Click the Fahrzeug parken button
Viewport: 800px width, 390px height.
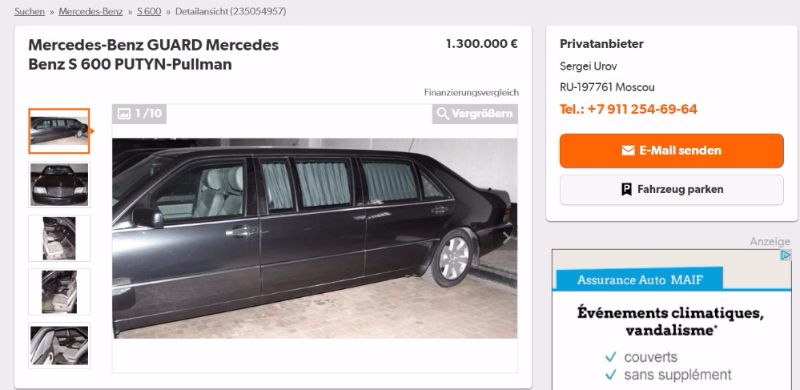pyautogui.click(x=671, y=189)
